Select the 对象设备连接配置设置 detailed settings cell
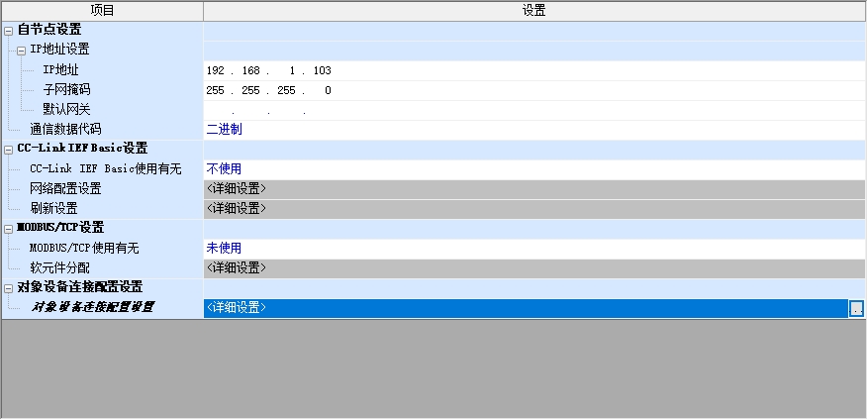 (x=525, y=308)
